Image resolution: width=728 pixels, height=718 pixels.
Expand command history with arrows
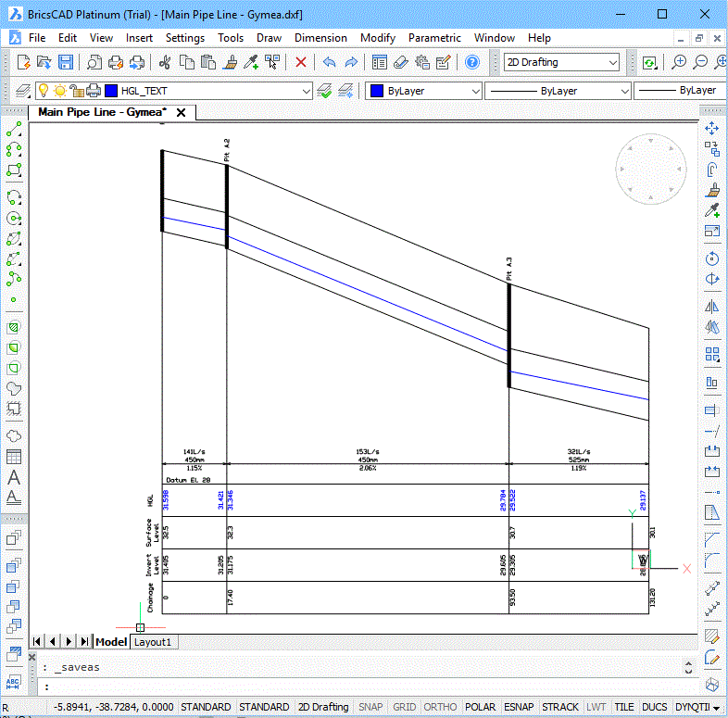tap(688, 667)
